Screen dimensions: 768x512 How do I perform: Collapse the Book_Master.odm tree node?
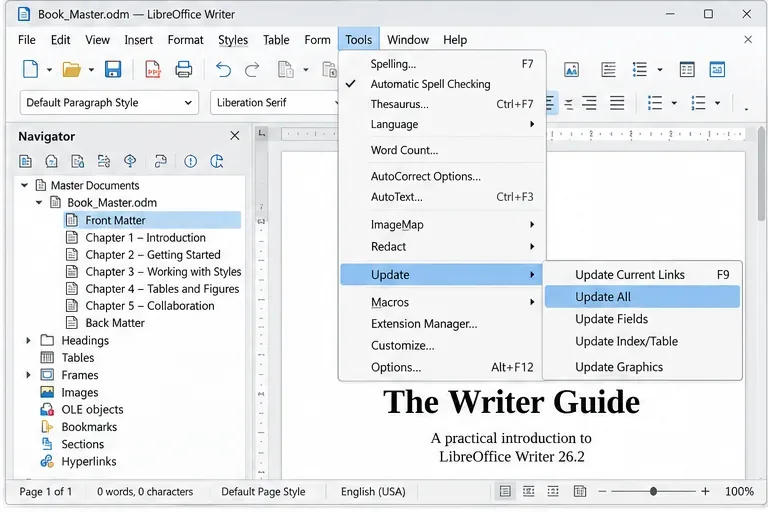tap(39, 202)
